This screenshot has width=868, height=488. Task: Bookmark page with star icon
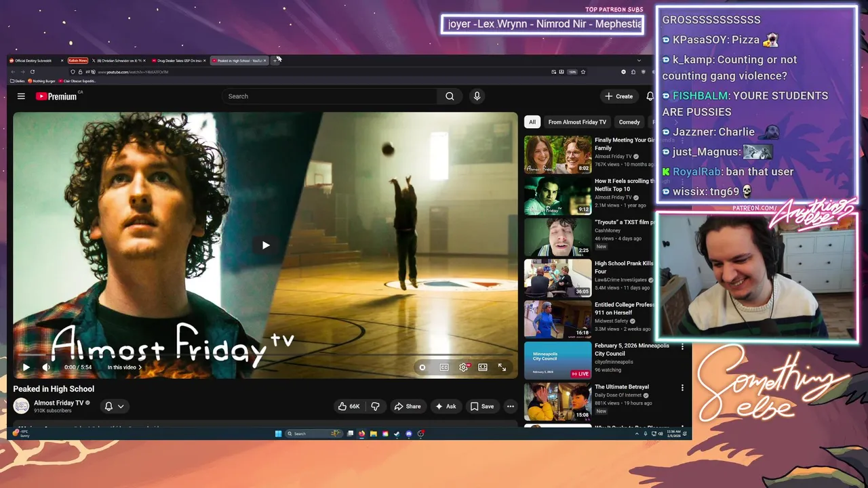[x=583, y=72]
